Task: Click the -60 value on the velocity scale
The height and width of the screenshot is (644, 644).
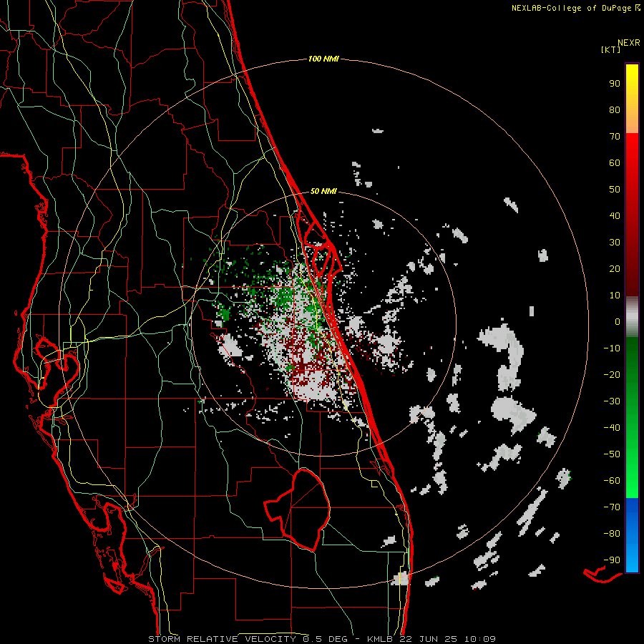Action: (612, 481)
